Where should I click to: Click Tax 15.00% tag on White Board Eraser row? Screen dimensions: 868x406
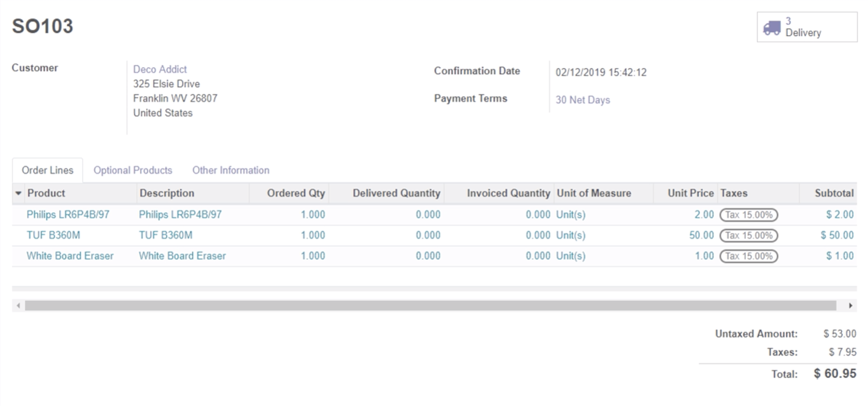[x=749, y=256]
